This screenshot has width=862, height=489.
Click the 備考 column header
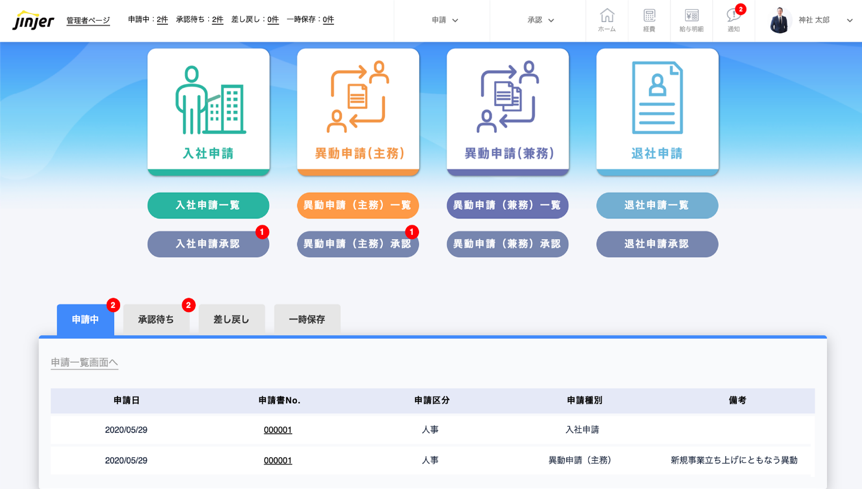point(737,401)
